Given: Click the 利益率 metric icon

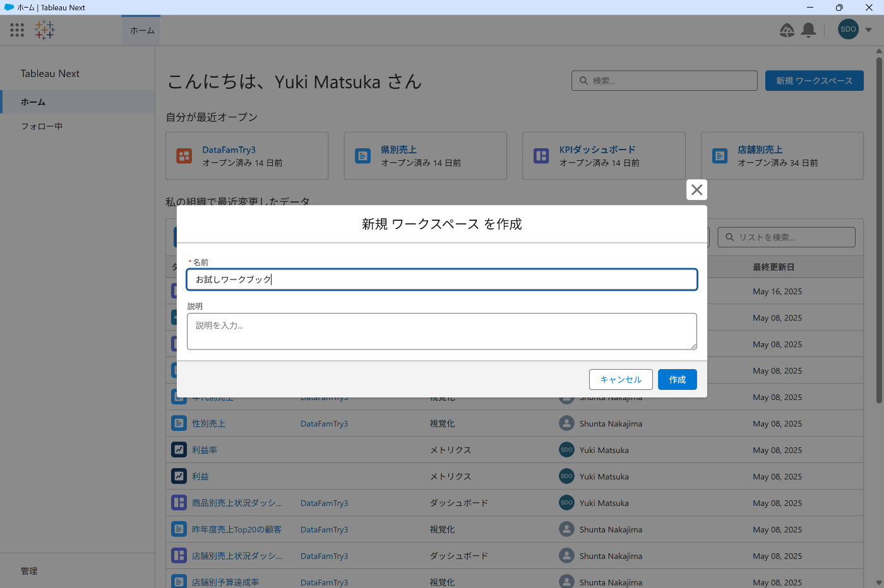Looking at the screenshot, I should click(x=179, y=450).
